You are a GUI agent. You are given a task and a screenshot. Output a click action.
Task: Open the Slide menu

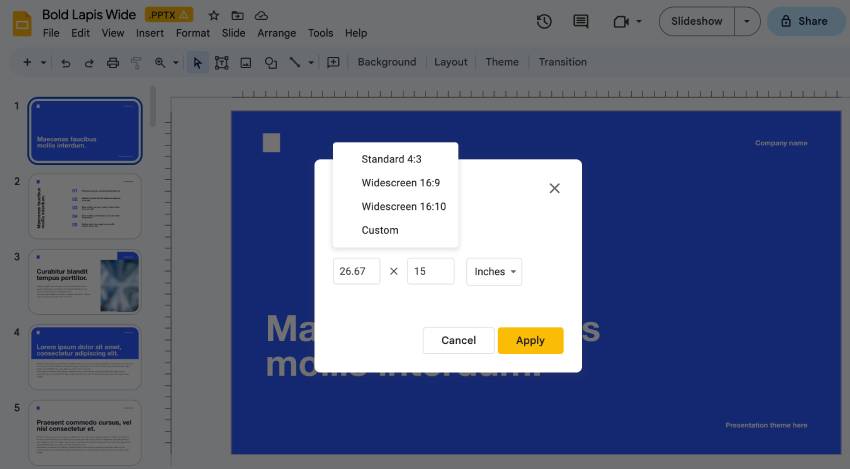233,33
